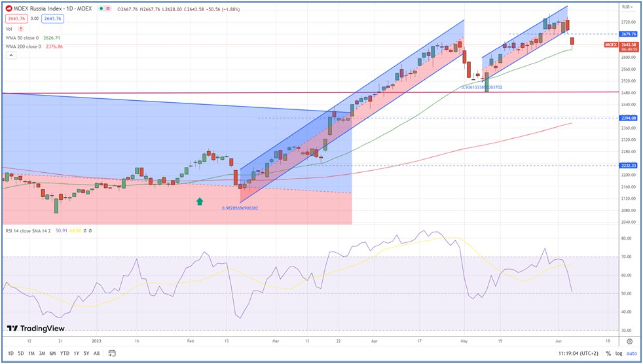Select the 6M time range

tap(52, 354)
